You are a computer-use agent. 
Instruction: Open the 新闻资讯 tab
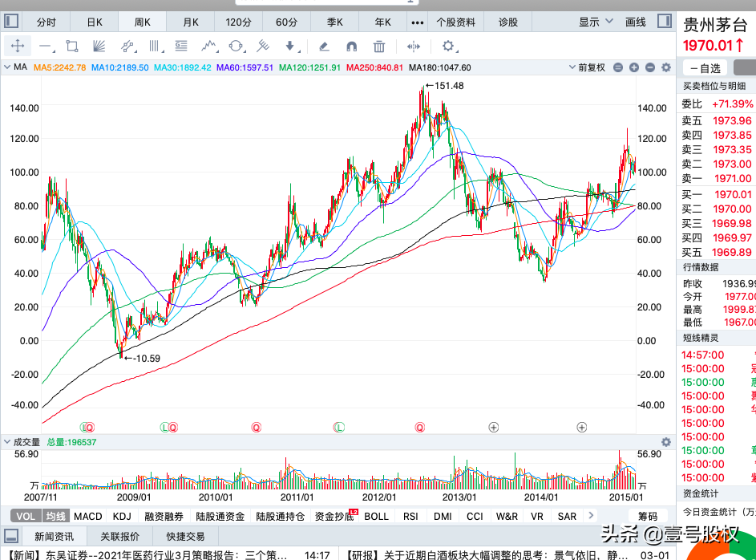click(x=54, y=536)
